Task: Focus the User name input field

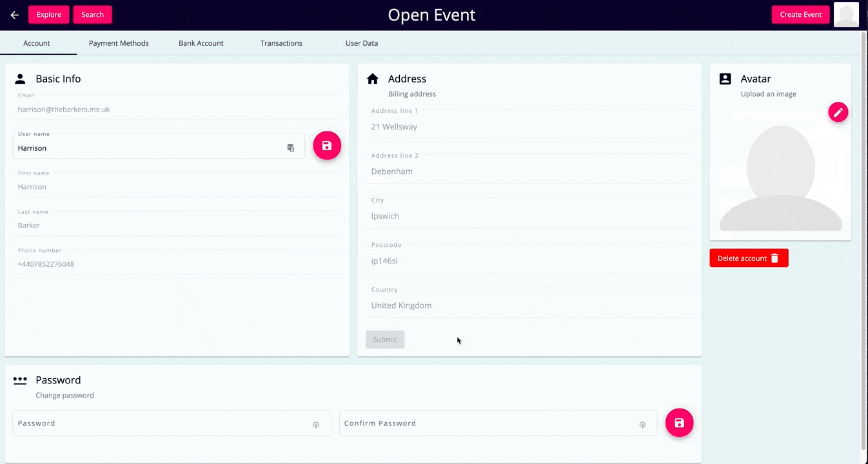Action: pos(159,146)
